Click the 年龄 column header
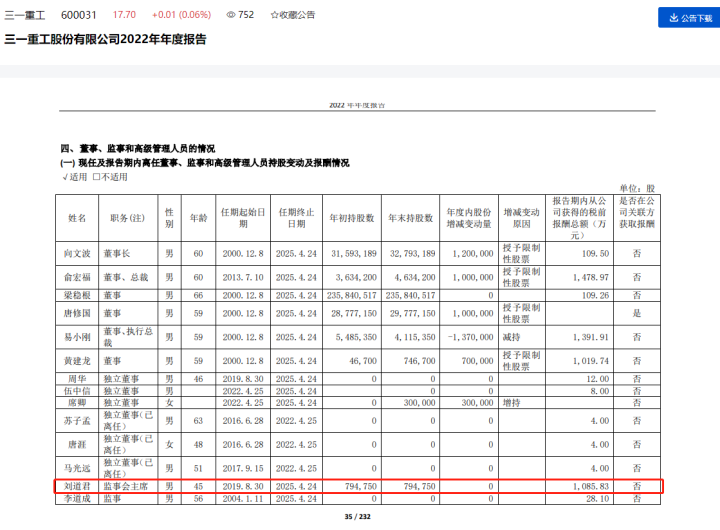 pyautogui.click(x=198, y=218)
